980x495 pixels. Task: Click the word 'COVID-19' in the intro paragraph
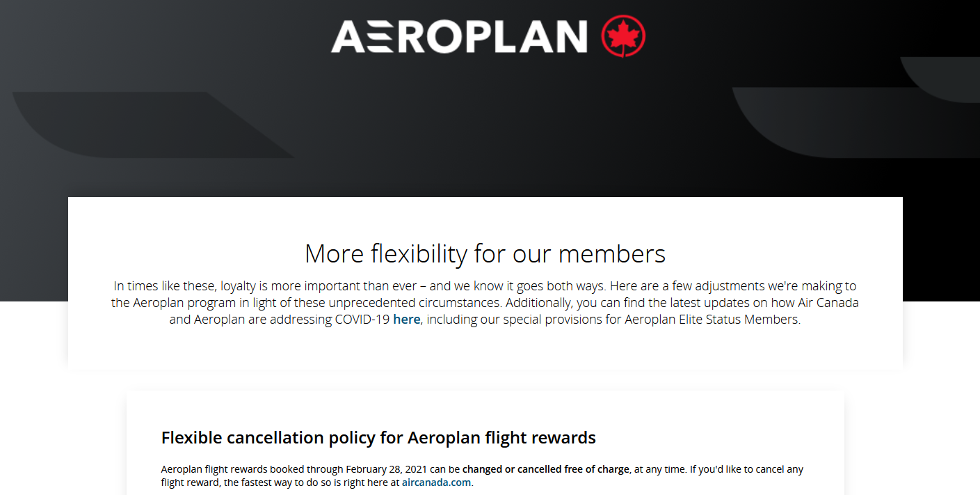[x=362, y=320]
